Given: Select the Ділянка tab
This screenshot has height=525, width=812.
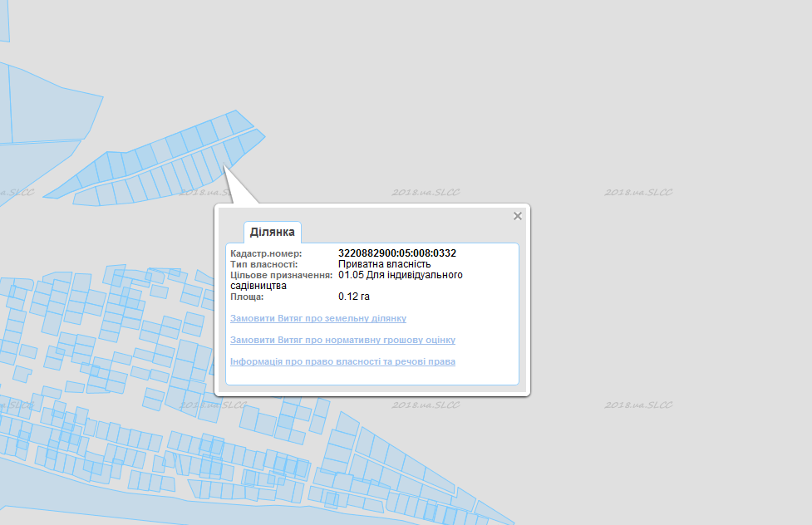Looking at the screenshot, I should (273, 232).
